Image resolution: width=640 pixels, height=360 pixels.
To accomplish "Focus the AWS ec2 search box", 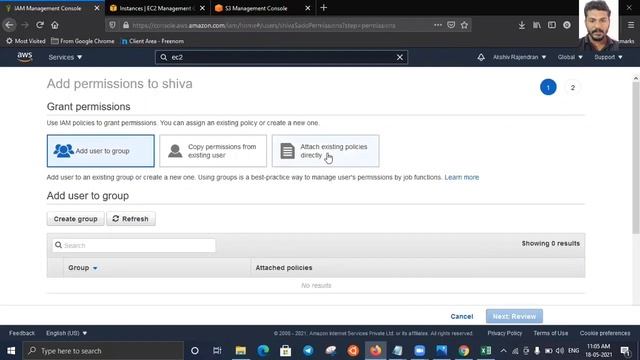I will [281, 58].
